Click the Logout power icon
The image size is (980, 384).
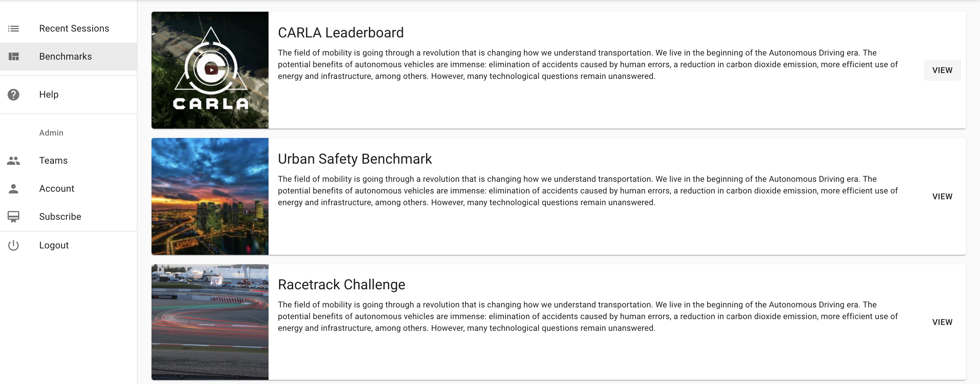tap(13, 245)
